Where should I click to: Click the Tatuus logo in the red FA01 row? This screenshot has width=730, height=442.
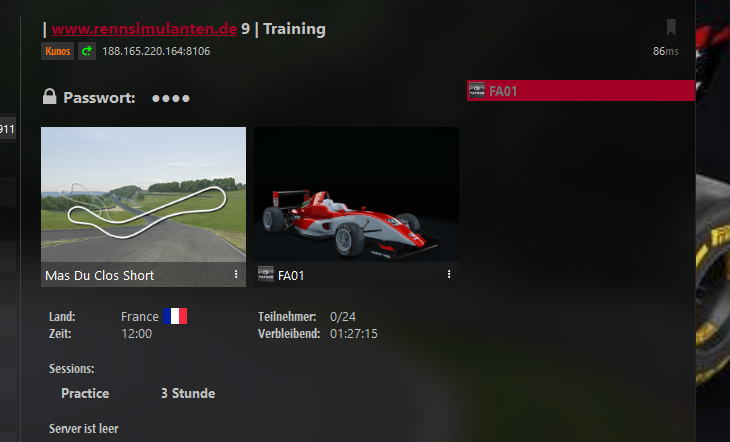[x=477, y=90]
